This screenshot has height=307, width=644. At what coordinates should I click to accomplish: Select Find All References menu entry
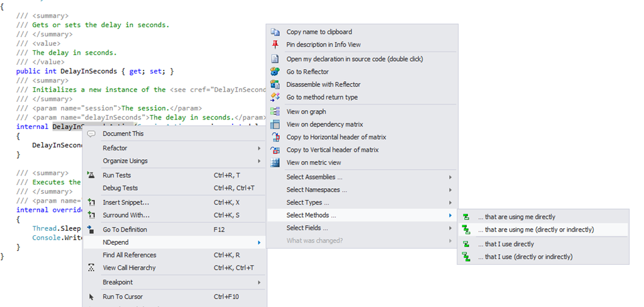129,255
